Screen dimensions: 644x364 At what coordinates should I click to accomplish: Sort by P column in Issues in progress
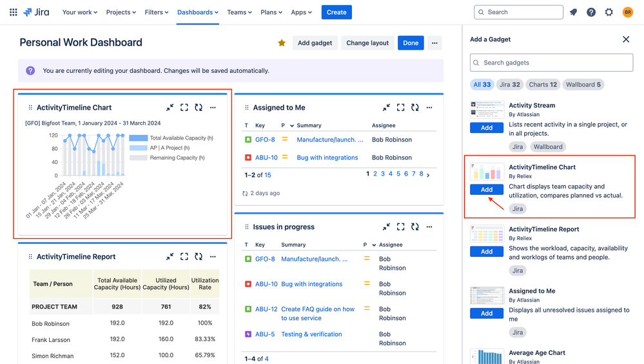click(369, 245)
